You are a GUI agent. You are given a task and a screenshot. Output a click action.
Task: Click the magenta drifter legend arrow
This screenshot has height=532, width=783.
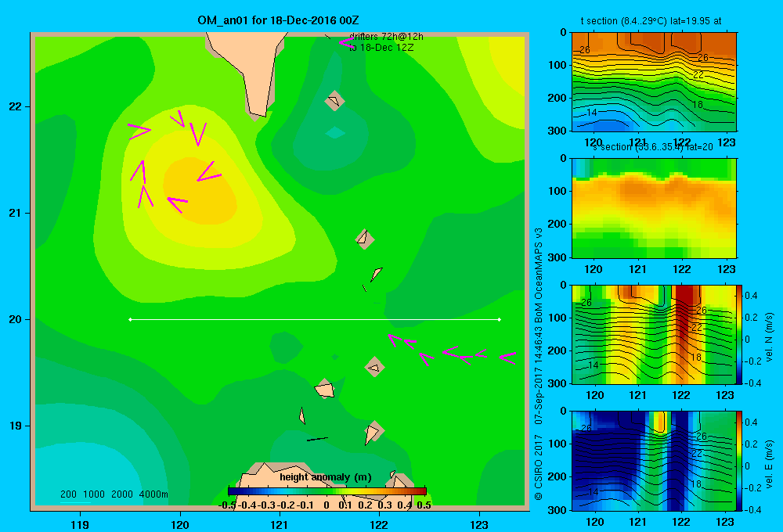(x=347, y=42)
